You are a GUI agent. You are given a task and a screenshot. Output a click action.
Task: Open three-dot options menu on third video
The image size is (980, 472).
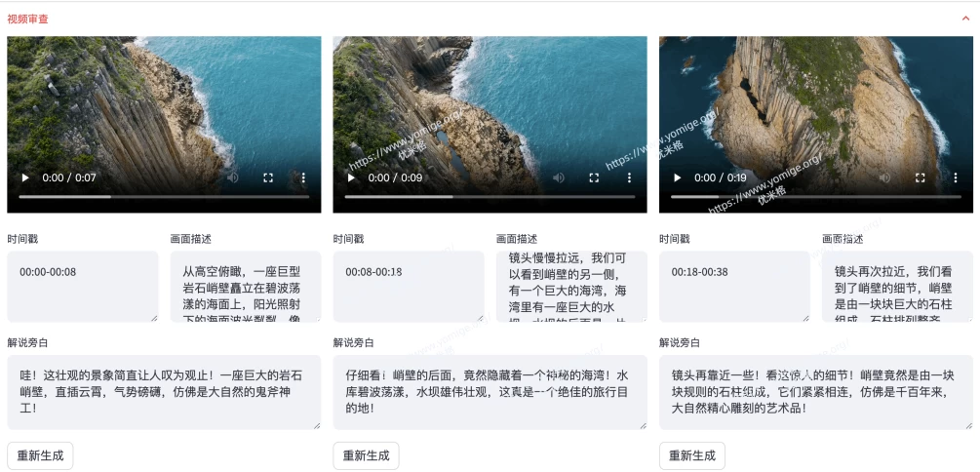click(955, 178)
